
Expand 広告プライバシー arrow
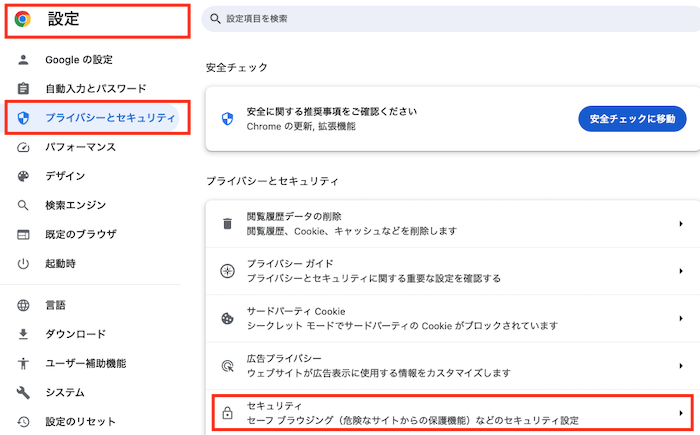(680, 365)
